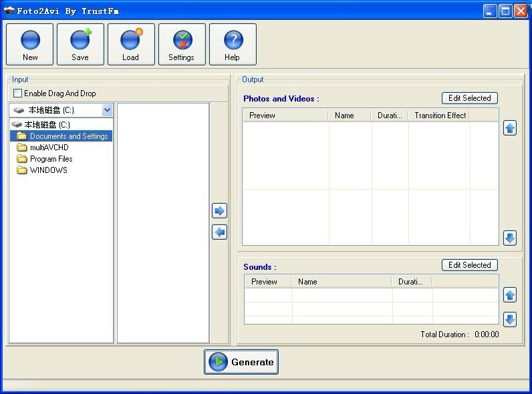Enable Drag And Drop checkbox
Image resolution: width=532 pixels, height=394 pixels.
[18, 93]
